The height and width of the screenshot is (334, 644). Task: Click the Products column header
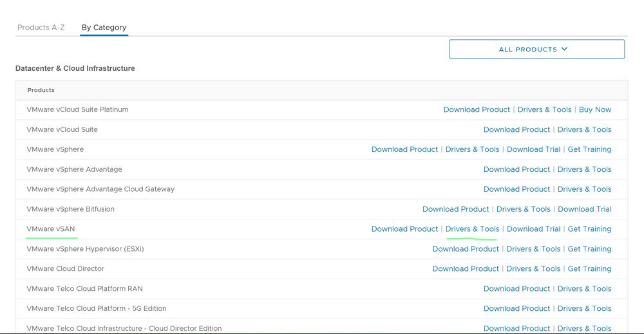(41, 90)
